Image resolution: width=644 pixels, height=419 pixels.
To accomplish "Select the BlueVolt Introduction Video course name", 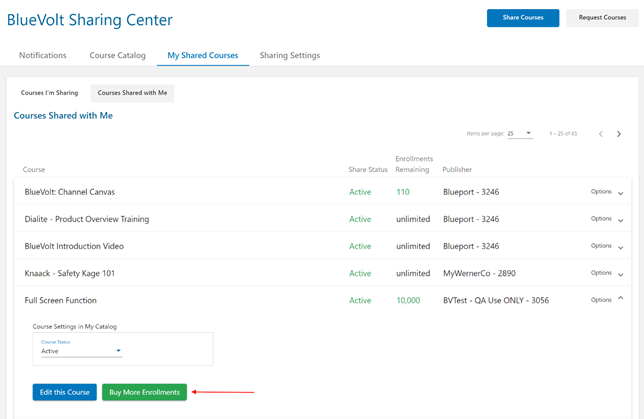I will tap(74, 246).
